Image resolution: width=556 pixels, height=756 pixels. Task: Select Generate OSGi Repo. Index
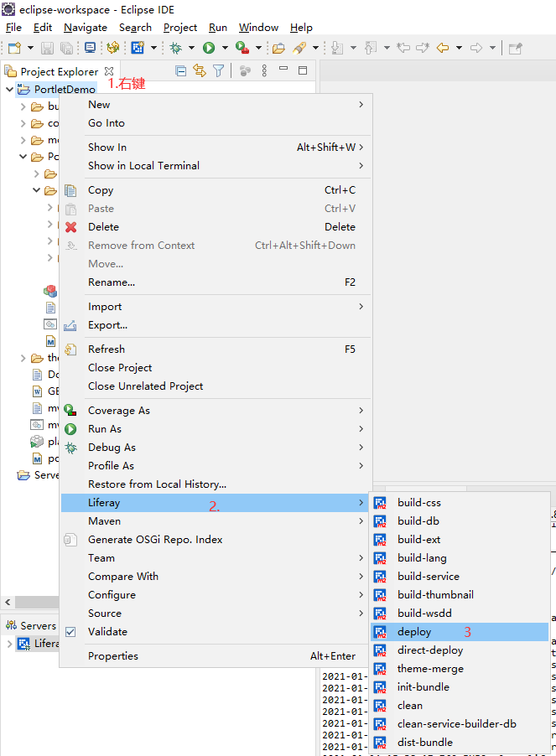coord(216,540)
